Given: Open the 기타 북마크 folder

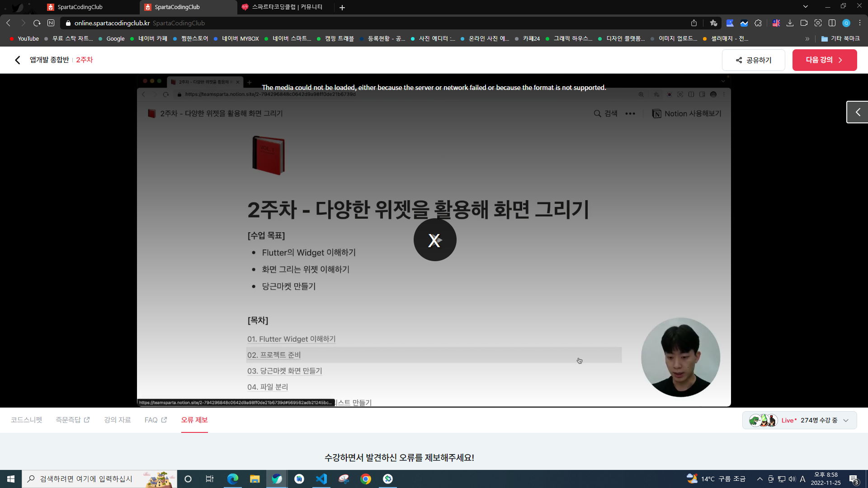Looking at the screenshot, I should pyautogui.click(x=840, y=39).
